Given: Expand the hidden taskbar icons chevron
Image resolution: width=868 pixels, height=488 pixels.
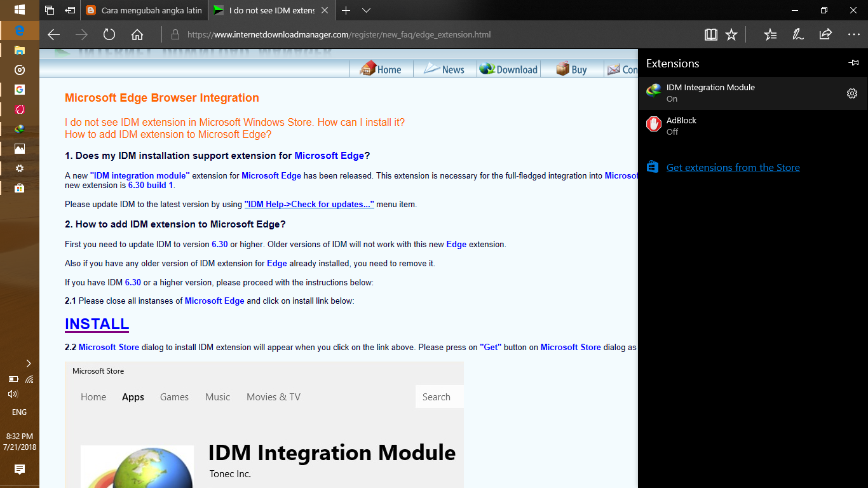Looking at the screenshot, I should point(28,363).
